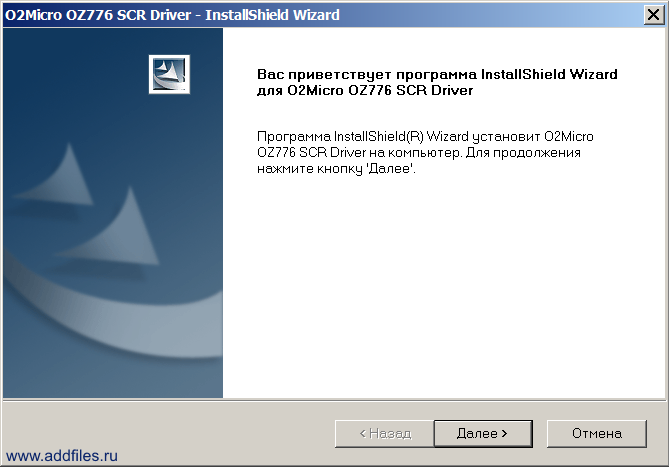Click the bold 'для O2Micro OZ776 SCR Driver' line
The height and width of the screenshot is (467, 669).
[x=364, y=91]
